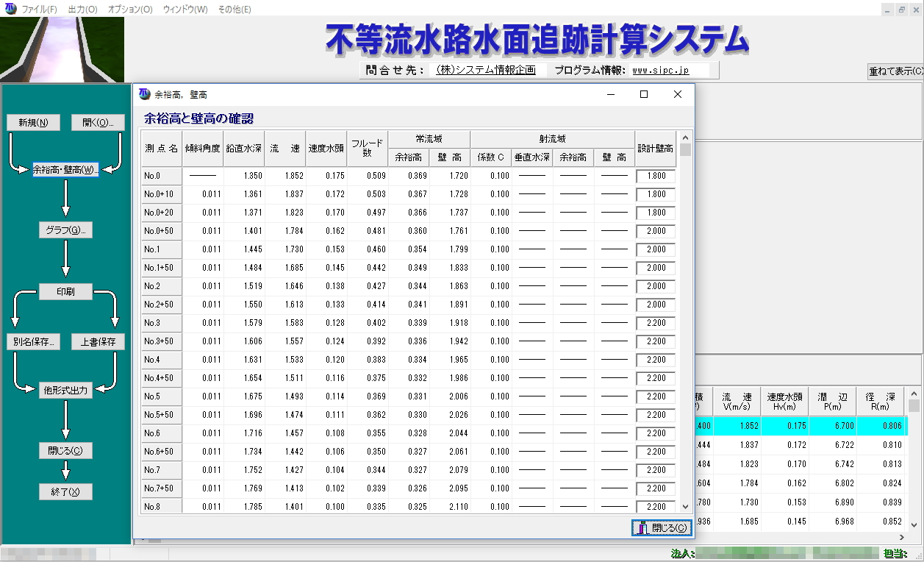Select the No.7 row header
Viewport: 924px width, 562px height.
pos(162,470)
